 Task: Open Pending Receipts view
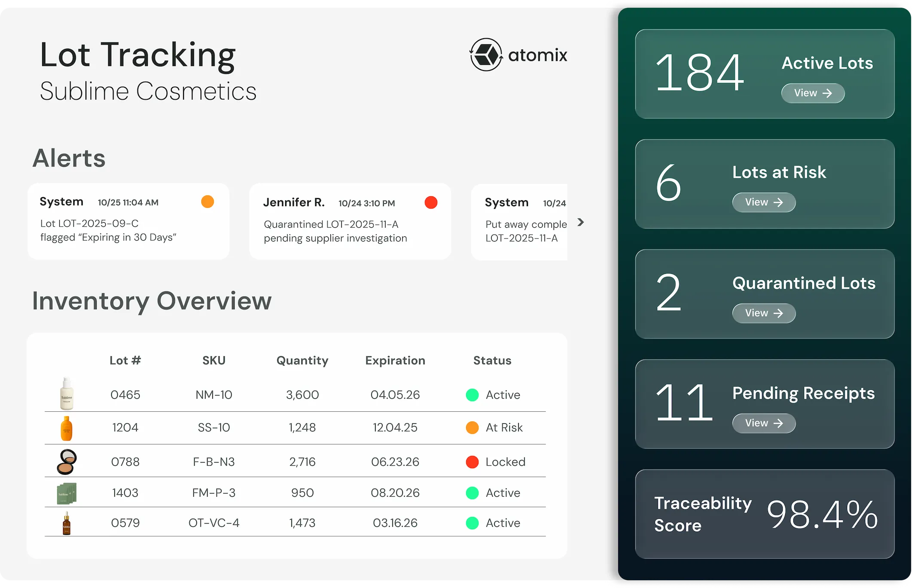click(x=764, y=423)
